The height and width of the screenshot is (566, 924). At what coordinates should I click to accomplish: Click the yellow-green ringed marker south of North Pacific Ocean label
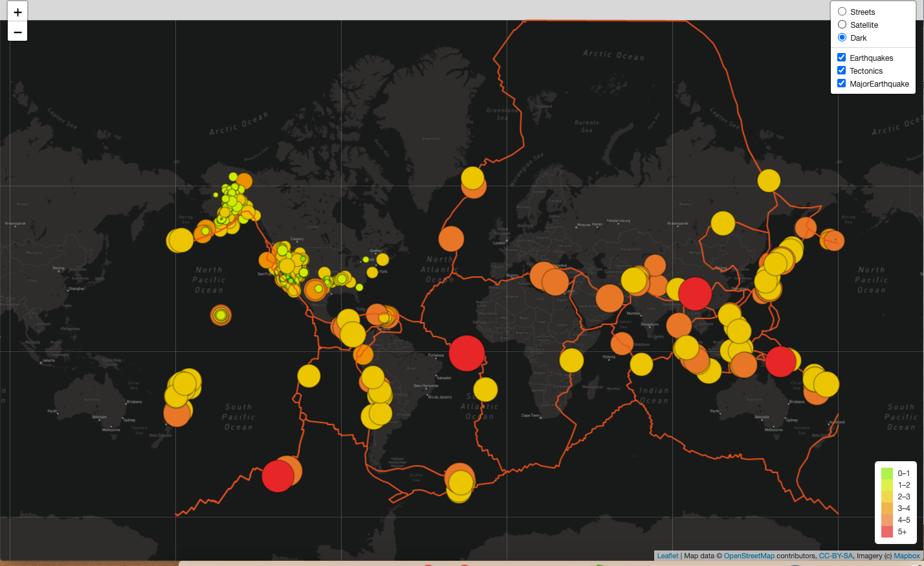[x=221, y=315]
